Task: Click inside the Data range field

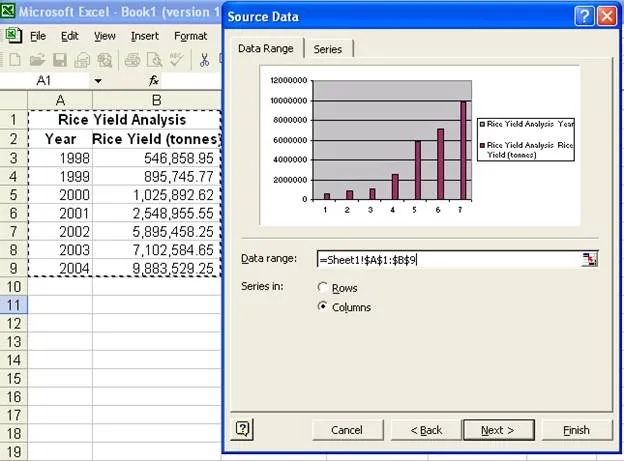Action: pos(450,260)
